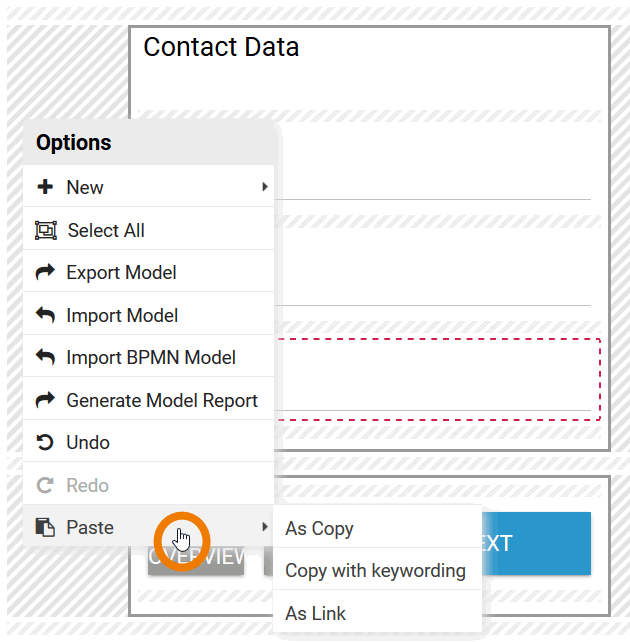Click the Undo circular arrow icon
The image size is (630, 642).
[x=45, y=442]
